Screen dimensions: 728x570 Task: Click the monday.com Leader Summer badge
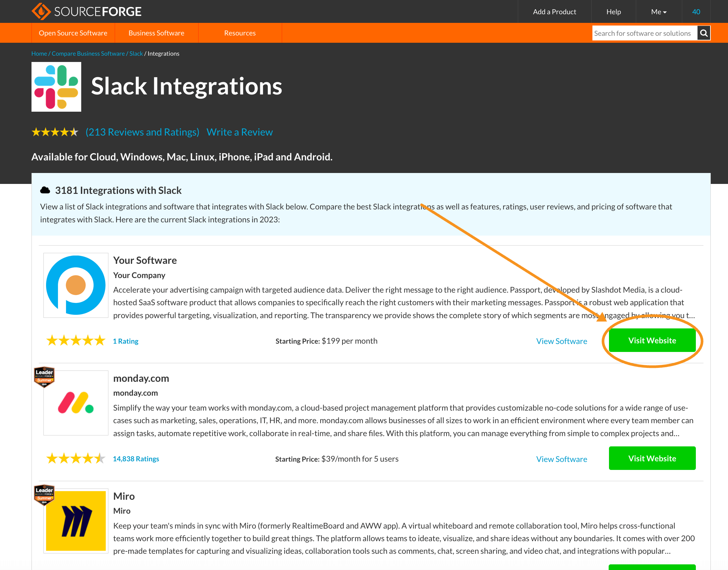pos(44,377)
